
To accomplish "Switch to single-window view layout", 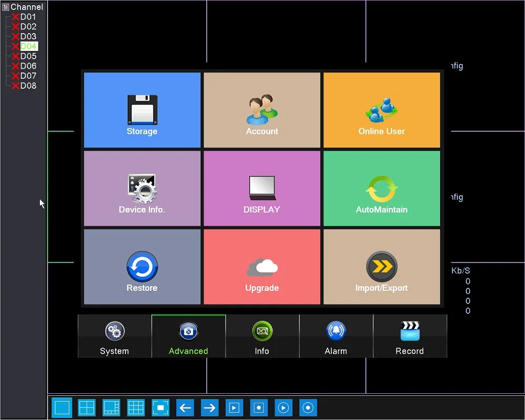I will point(62,407).
